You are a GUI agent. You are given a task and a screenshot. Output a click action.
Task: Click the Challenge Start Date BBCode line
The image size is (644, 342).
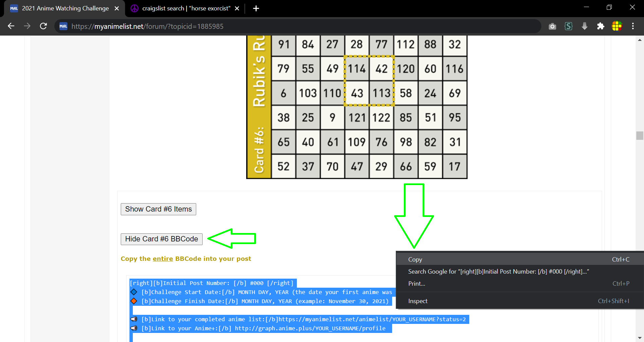click(263, 292)
